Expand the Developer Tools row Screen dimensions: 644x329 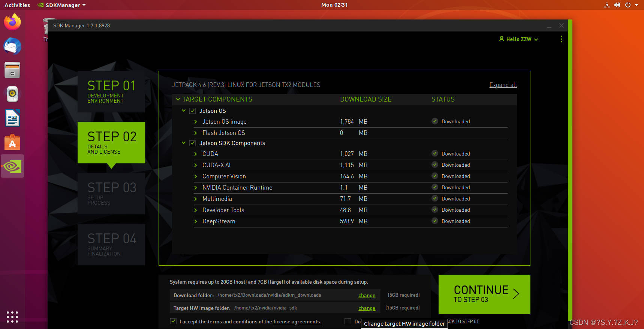tap(196, 210)
